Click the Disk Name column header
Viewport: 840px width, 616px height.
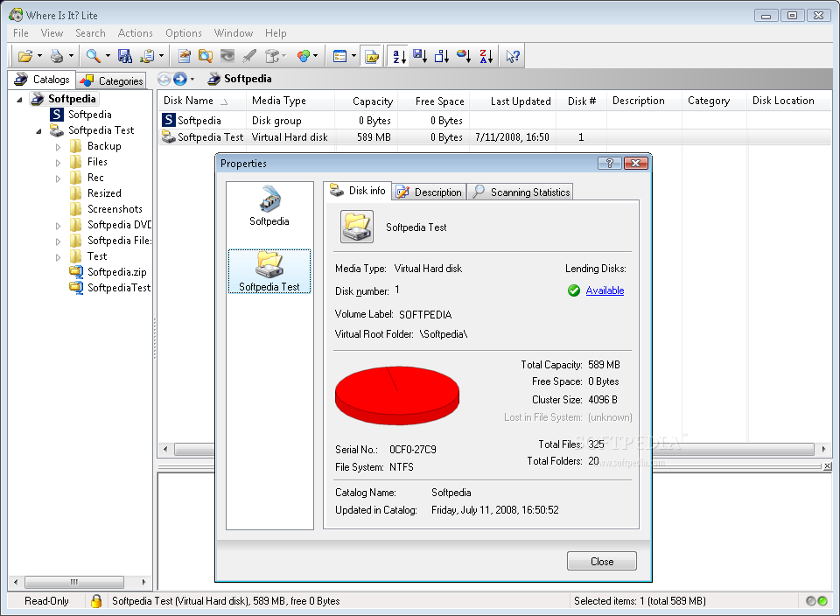tap(201, 101)
